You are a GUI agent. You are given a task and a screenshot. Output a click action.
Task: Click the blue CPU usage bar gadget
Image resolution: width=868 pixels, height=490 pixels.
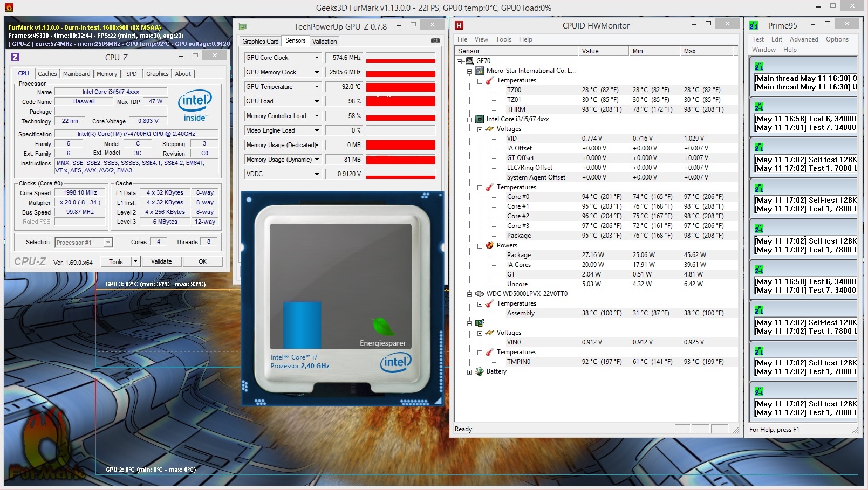coord(302,325)
